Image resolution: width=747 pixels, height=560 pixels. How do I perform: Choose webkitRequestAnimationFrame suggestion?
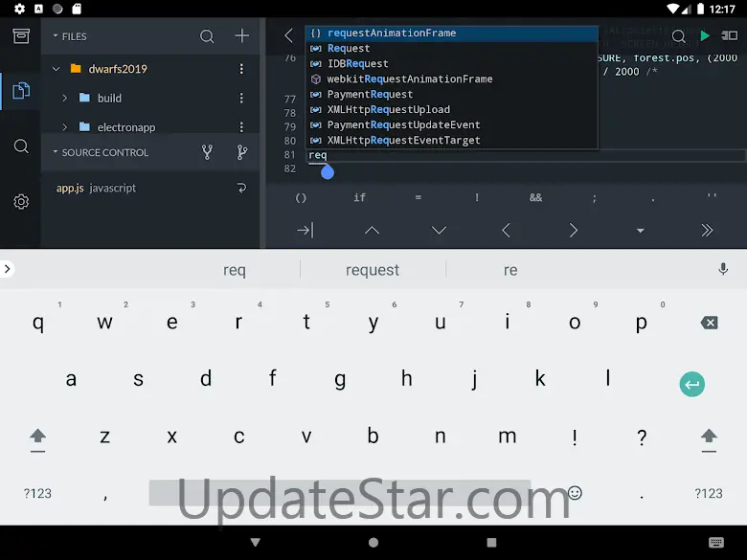[452, 78]
